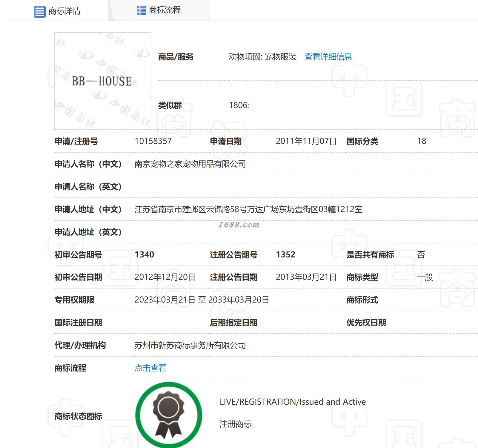
Task: Click the 商标流程 row label
Action: 70,368
